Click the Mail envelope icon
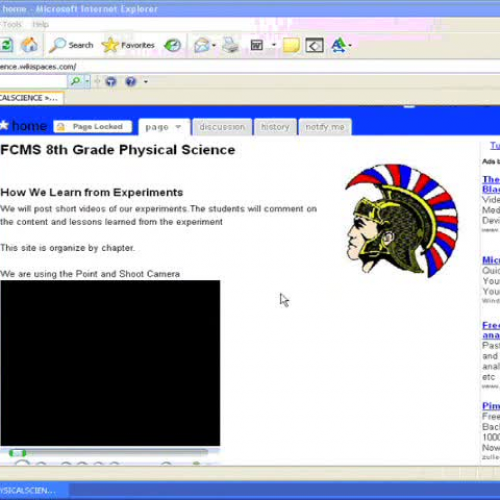500x500 pixels. (x=202, y=45)
